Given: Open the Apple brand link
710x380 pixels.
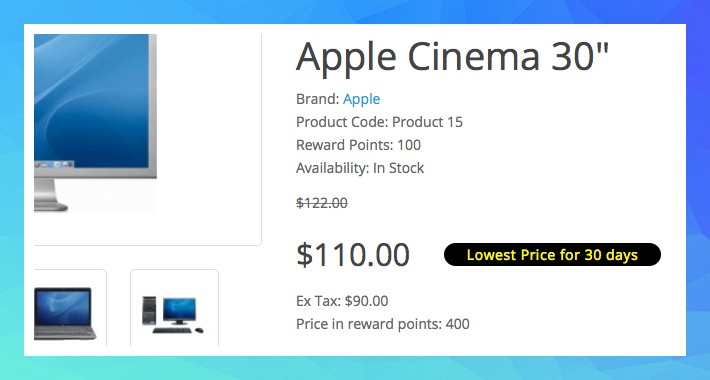Looking at the screenshot, I should tap(361, 99).
